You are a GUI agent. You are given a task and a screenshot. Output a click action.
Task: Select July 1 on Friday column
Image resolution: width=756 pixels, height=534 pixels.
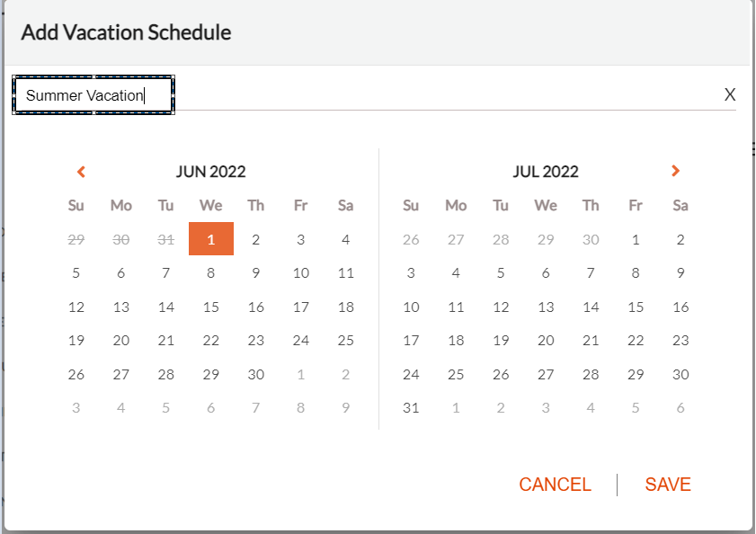[636, 239]
